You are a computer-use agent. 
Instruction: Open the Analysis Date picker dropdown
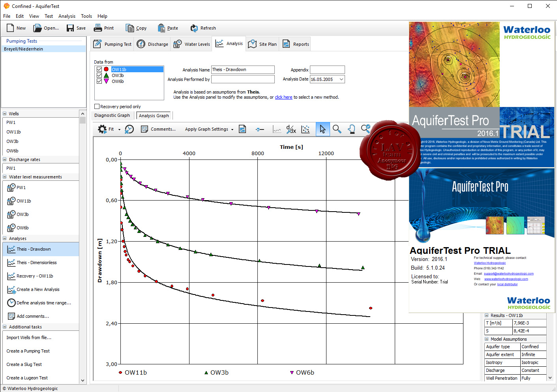(341, 79)
